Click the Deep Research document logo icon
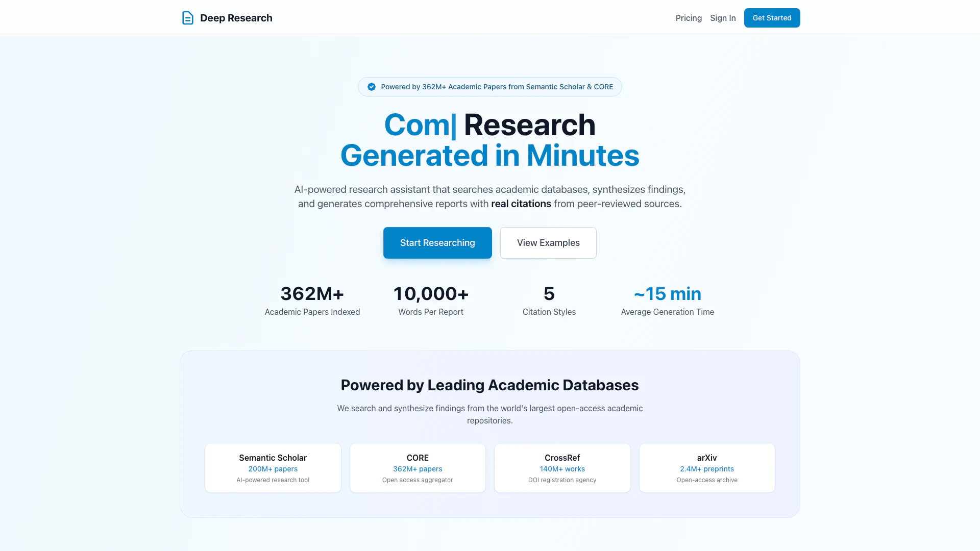This screenshot has height=551, width=980. [187, 18]
